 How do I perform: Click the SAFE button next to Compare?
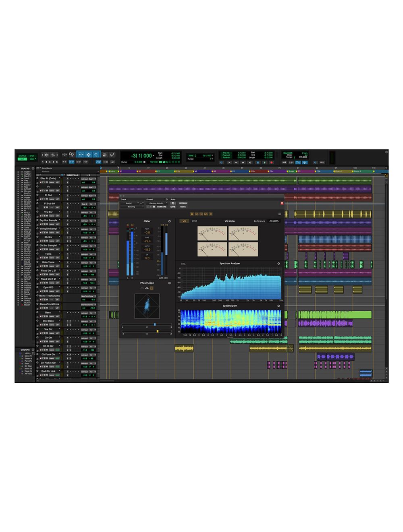tap(172, 206)
